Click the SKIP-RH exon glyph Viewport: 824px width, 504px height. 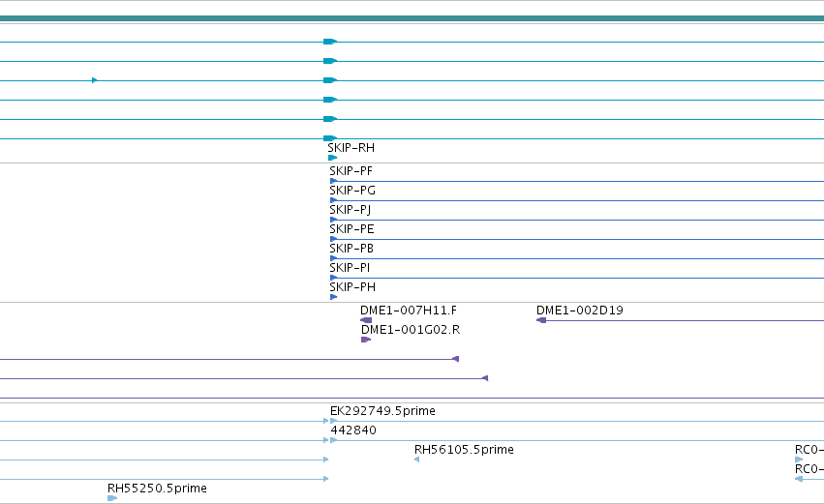333,158
